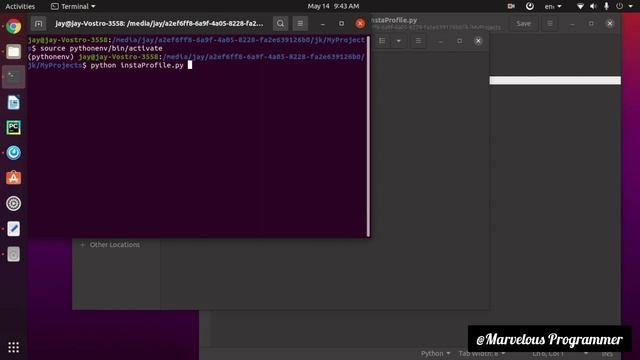Launch PyCharm from the dock
The image size is (640, 360).
[x=13, y=128]
